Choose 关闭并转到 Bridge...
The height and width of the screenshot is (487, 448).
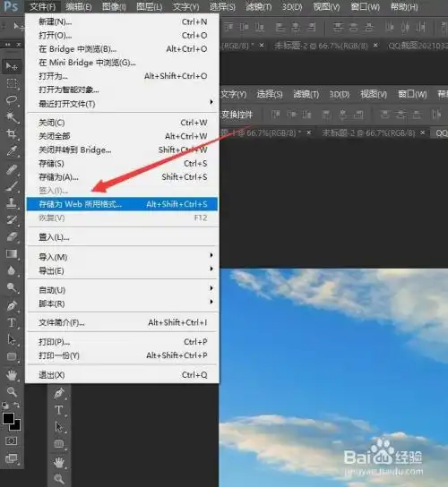123,150
